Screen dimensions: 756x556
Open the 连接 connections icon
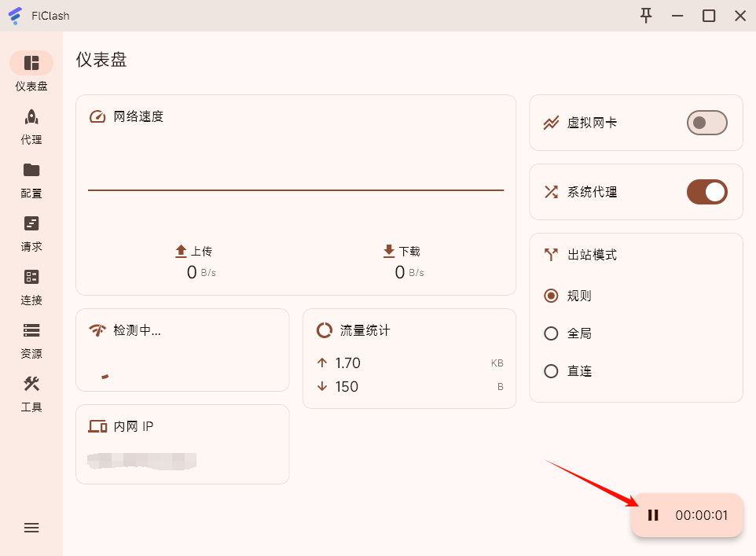(x=31, y=278)
